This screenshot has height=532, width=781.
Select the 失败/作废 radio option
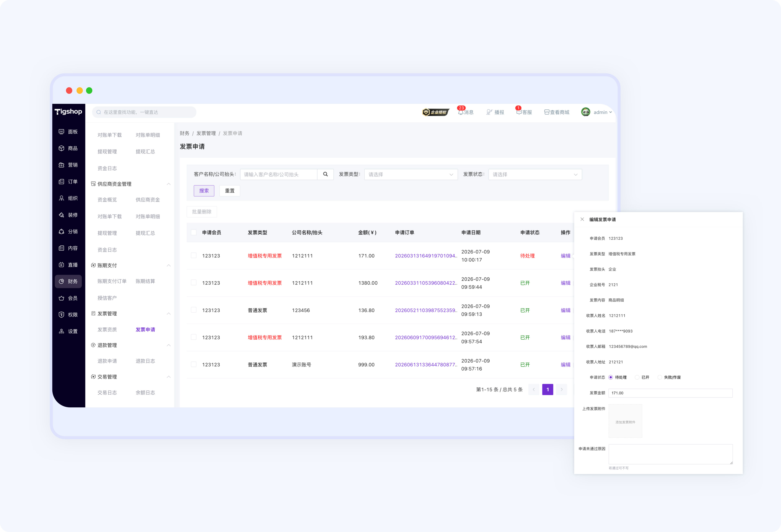click(x=660, y=377)
